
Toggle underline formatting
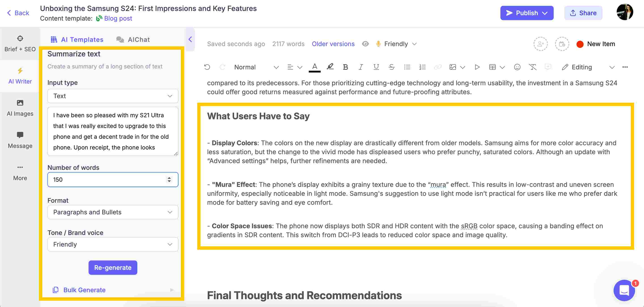click(x=376, y=67)
